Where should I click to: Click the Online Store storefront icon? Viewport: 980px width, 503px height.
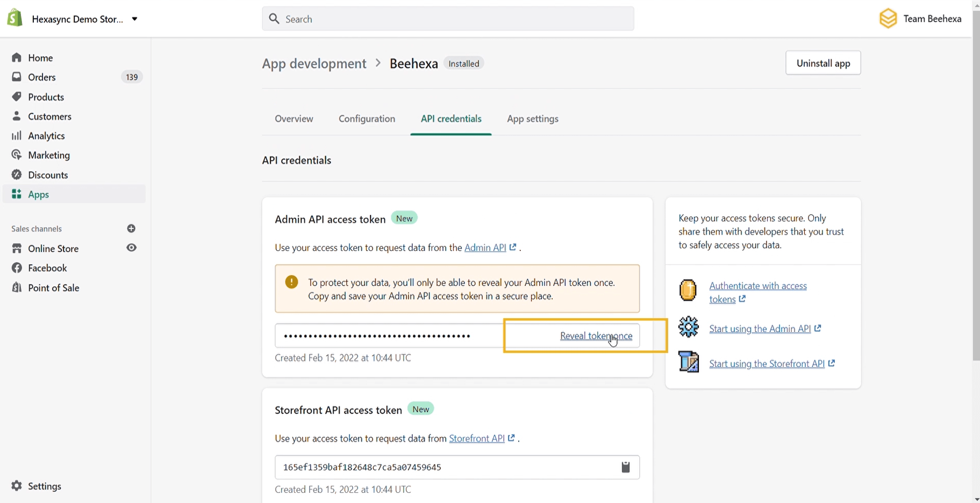(x=17, y=248)
